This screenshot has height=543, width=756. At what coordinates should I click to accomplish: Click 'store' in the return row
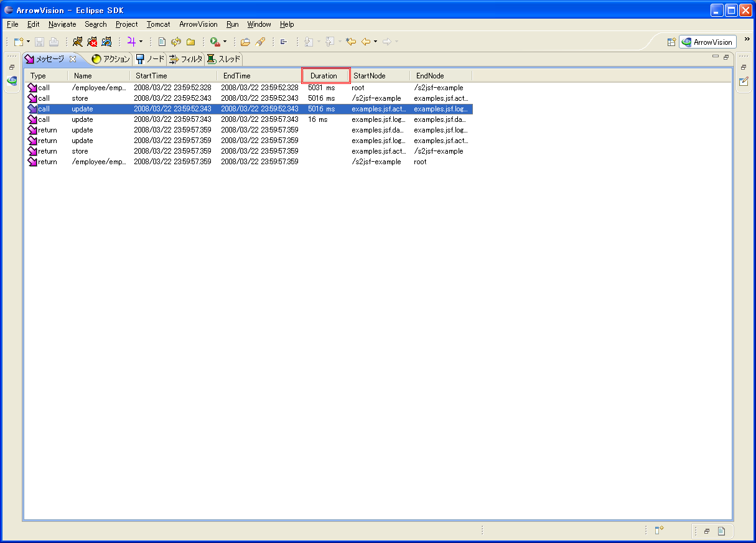tap(80, 151)
